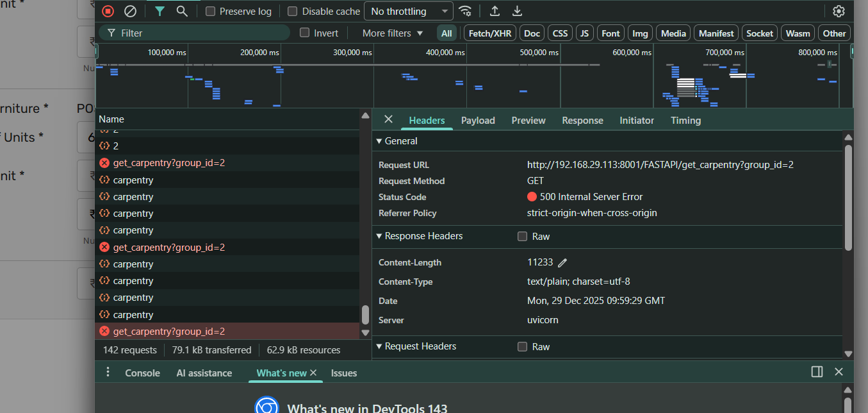Switch to the Payload tab

(x=478, y=120)
